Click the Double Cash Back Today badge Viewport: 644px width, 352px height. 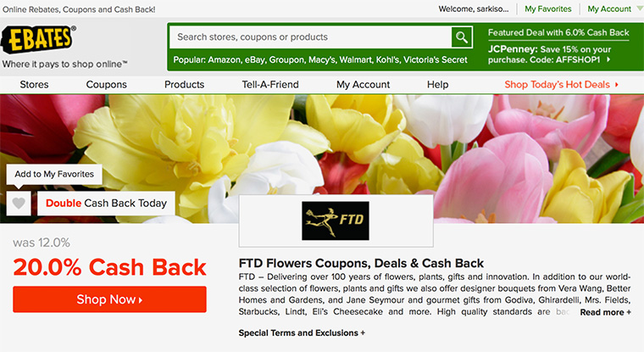106,203
